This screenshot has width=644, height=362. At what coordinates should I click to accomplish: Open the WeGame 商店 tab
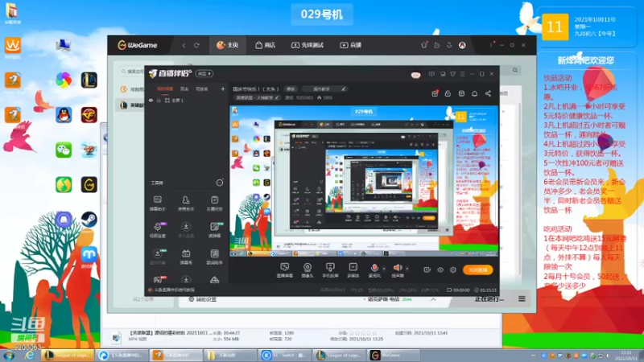coord(266,45)
